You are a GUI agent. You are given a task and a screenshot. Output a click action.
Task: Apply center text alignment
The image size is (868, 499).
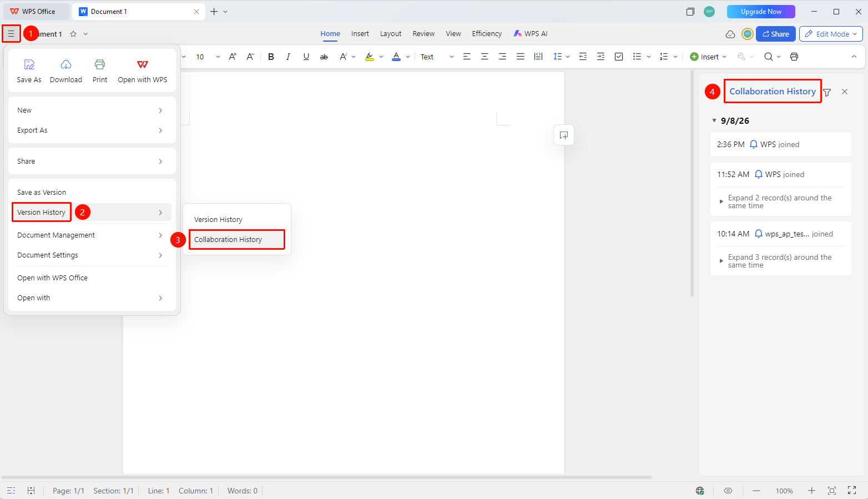pos(485,57)
